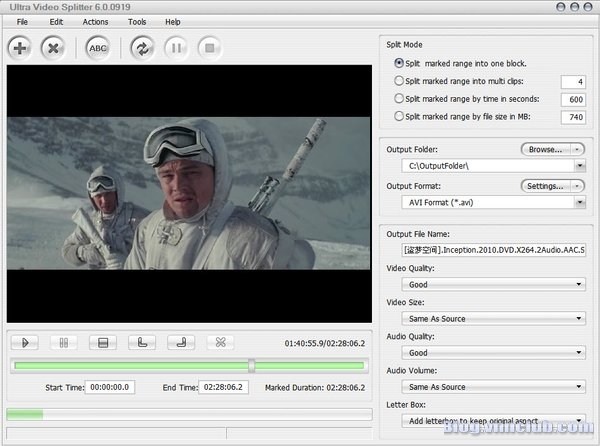Viewport: 600px width, 446px height.
Task: Set the mark-out end point icon
Action: pos(181,342)
